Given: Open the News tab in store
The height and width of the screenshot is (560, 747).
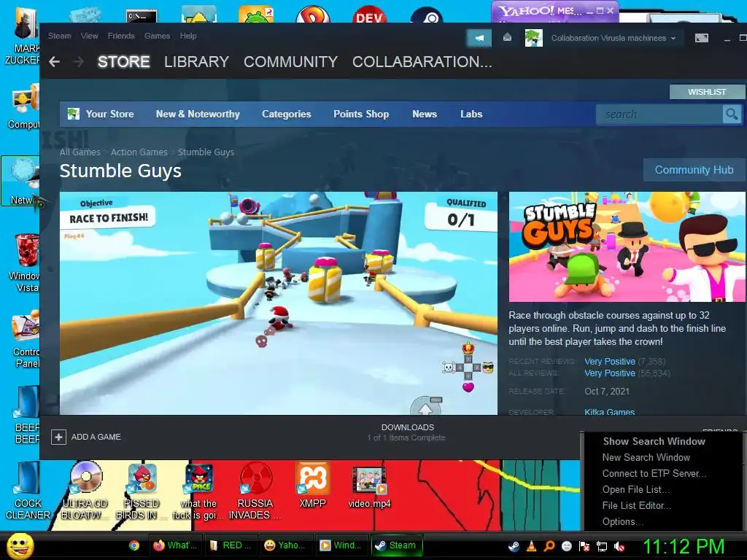Looking at the screenshot, I should point(425,114).
